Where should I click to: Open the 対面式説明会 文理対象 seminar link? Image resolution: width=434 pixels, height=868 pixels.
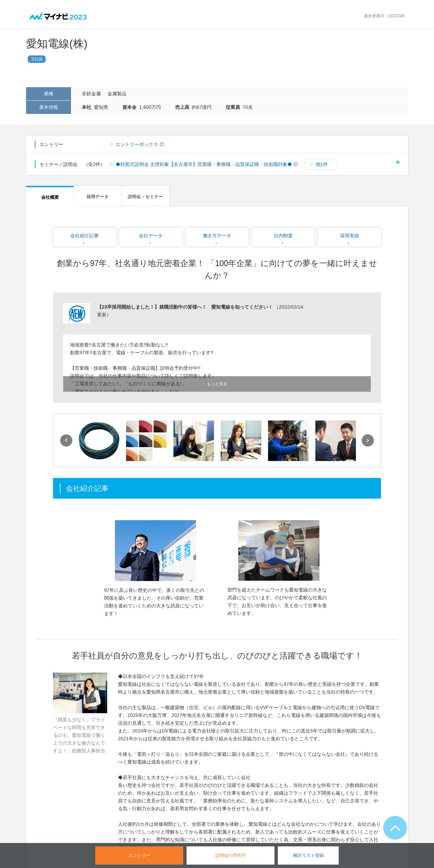point(204,164)
